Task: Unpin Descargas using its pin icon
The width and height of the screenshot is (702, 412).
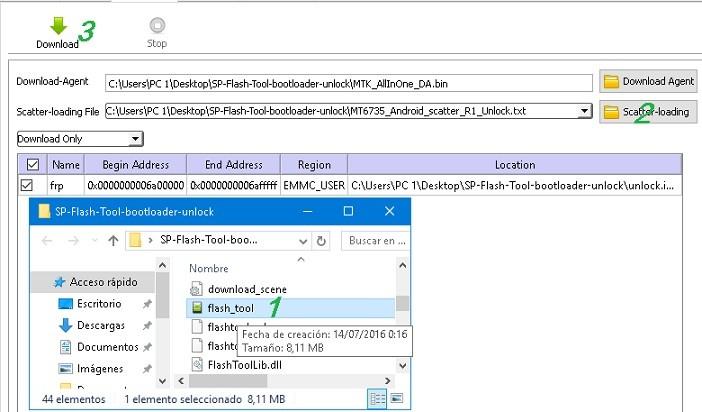Action: (147, 326)
